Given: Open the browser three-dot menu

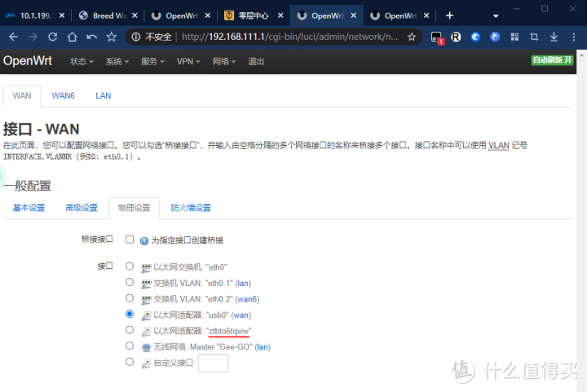Looking at the screenshot, I should (x=573, y=37).
